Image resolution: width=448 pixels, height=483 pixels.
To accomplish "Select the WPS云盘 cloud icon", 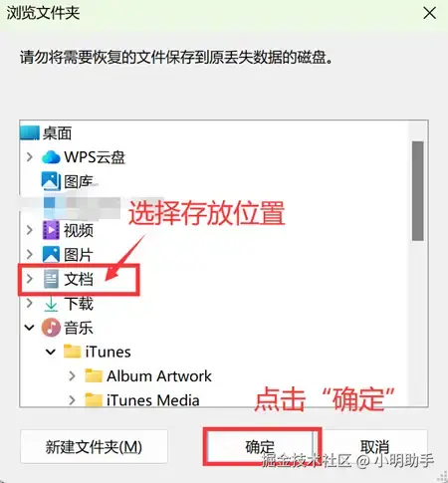I will click(51, 157).
